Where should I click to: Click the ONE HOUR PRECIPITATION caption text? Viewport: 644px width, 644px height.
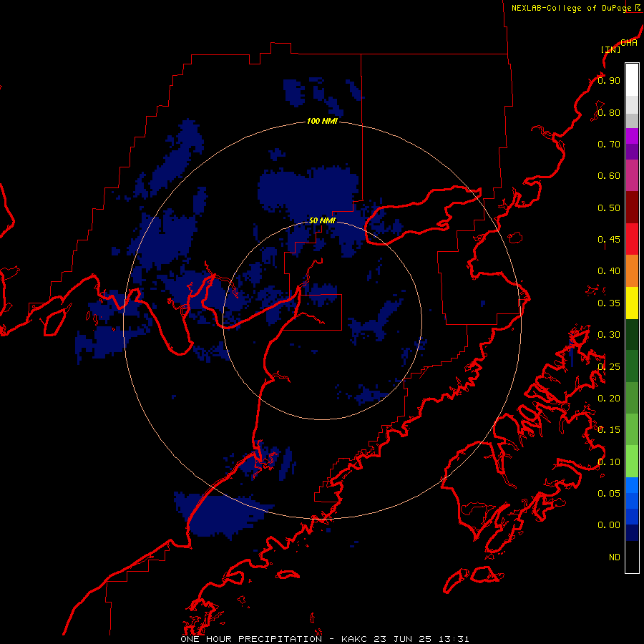pos(251,639)
